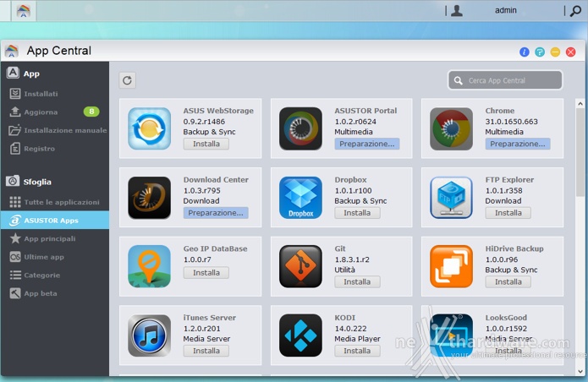Click the Download Center title text

click(216, 179)
